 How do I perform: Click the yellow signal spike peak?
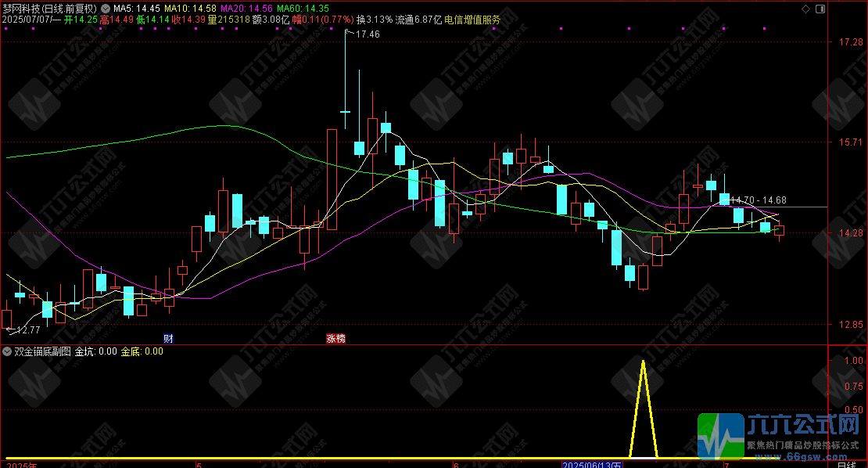click(x=643, y=362)
